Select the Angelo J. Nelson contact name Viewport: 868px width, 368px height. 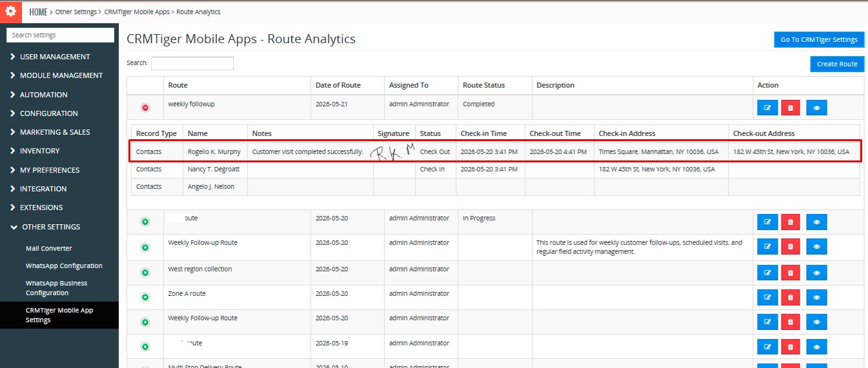(x=212, y=186)
